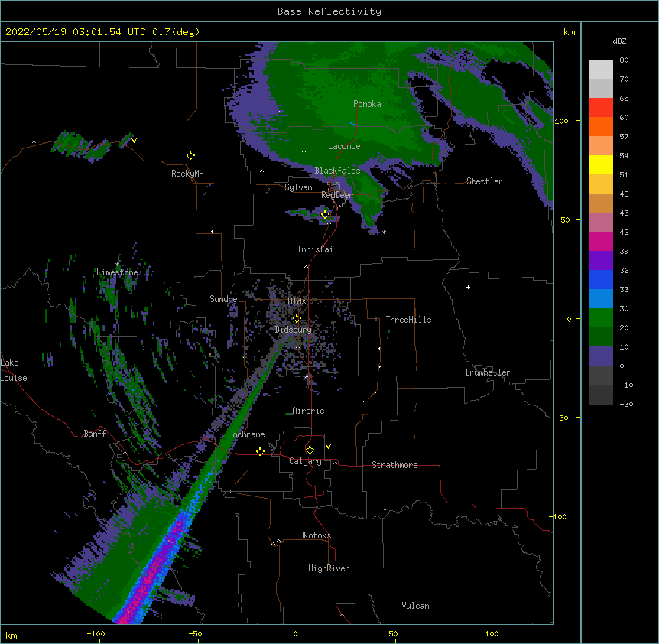659x644 pixels.
Task: Click the Cochrane label
Action: tap(246, 434)
